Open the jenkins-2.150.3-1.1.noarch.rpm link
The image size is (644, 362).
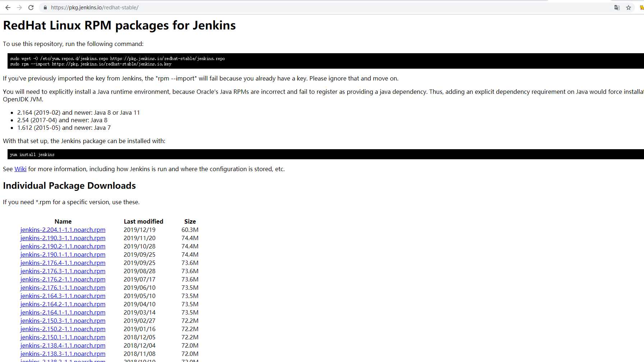point(63,321)
